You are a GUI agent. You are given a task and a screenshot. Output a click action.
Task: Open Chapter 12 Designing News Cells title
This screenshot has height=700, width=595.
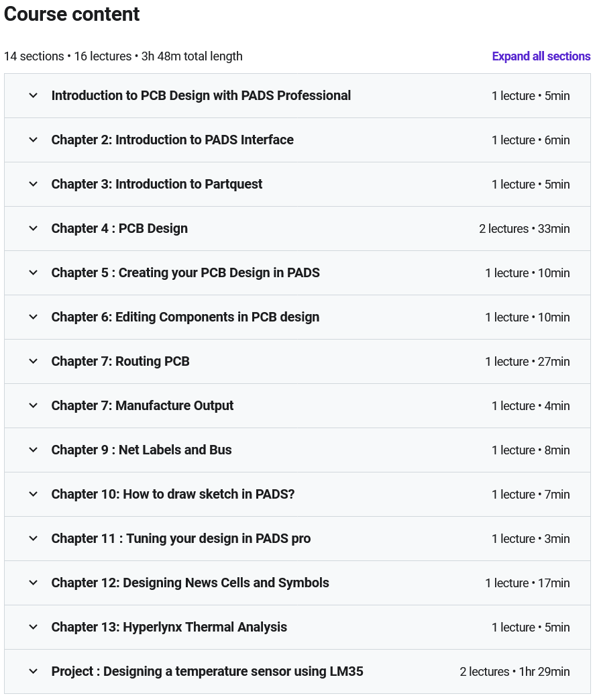[x=190, y=583]
